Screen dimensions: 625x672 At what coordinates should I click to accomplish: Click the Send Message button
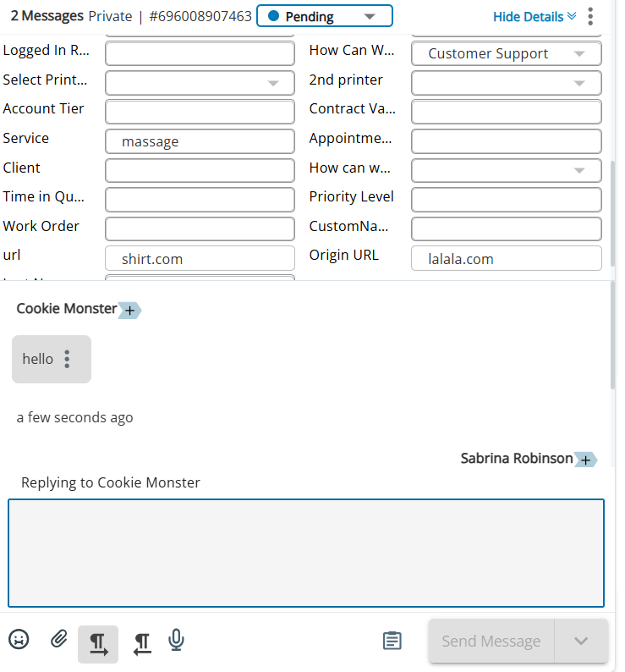pyautogui.click(x=491, y=642)
